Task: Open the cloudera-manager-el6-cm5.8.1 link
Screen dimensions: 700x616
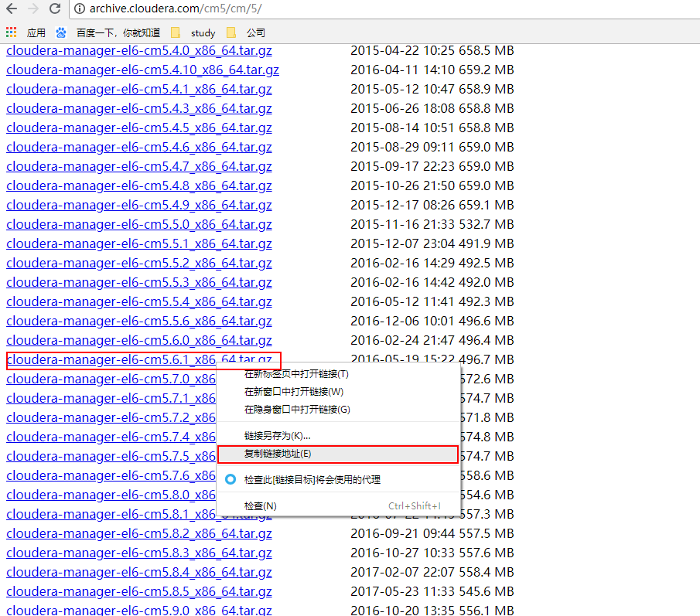Action: point(111,514)
